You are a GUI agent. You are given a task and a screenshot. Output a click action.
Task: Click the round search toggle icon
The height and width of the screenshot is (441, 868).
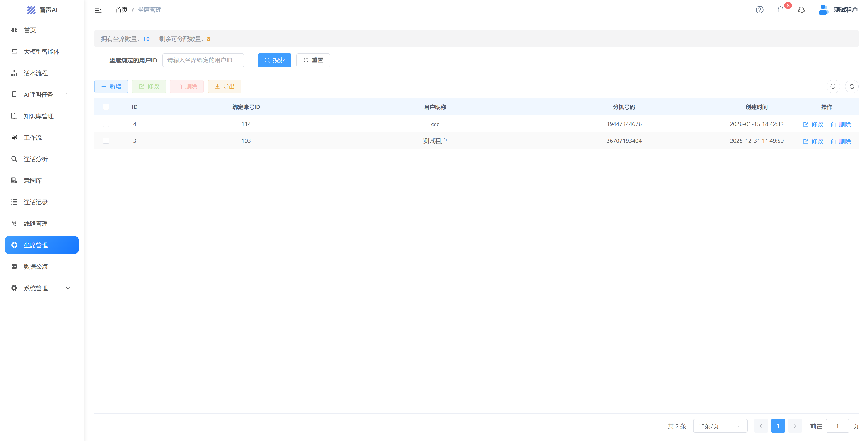(833, 86)
